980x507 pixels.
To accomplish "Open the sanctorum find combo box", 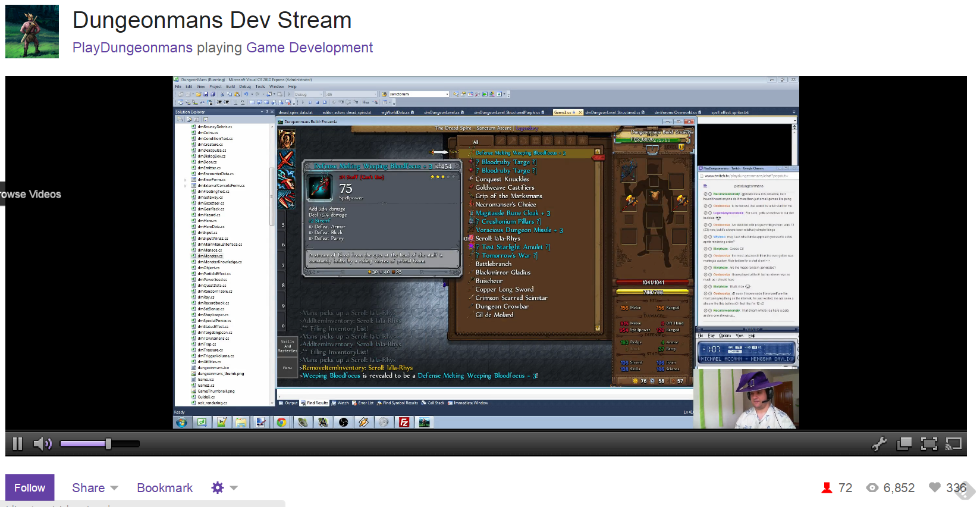I will (419, 94).
